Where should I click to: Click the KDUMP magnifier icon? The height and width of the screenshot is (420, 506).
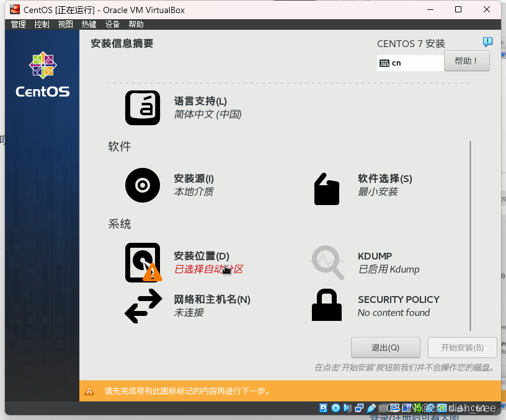[x=327, y=263]
